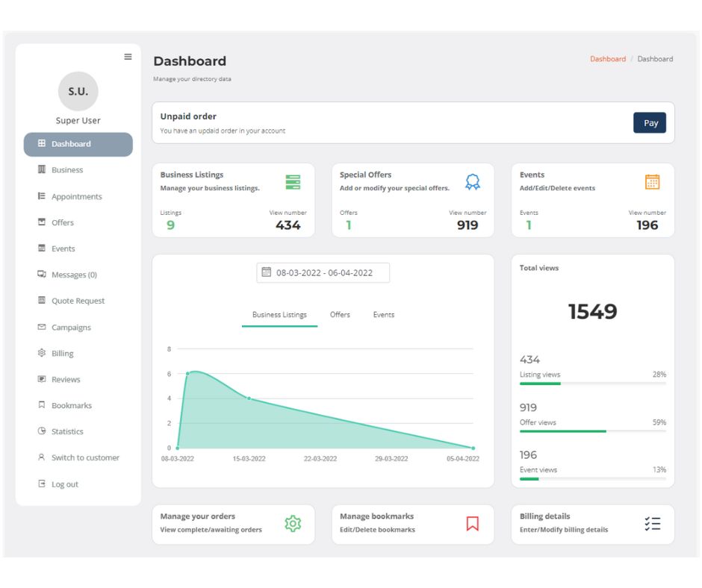
Task: Open the Statistics menu item
Action: click(67, 431)
